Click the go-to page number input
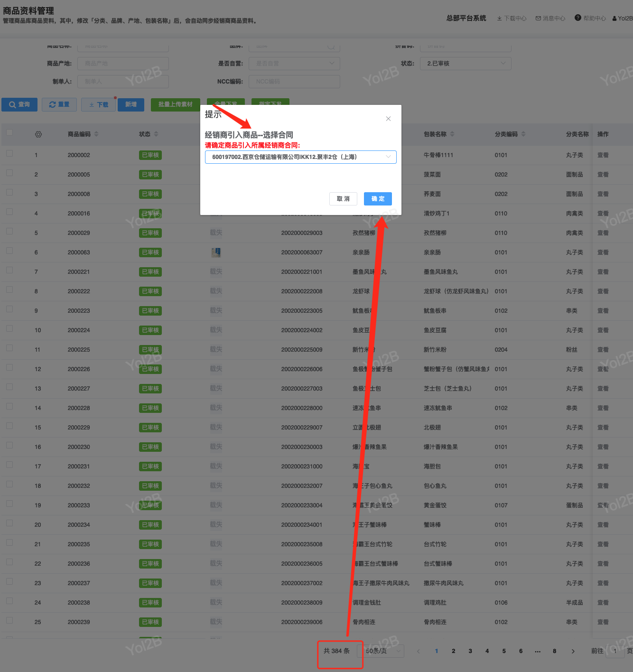Screen dimensions: 633x672 [x=615, y=651]
